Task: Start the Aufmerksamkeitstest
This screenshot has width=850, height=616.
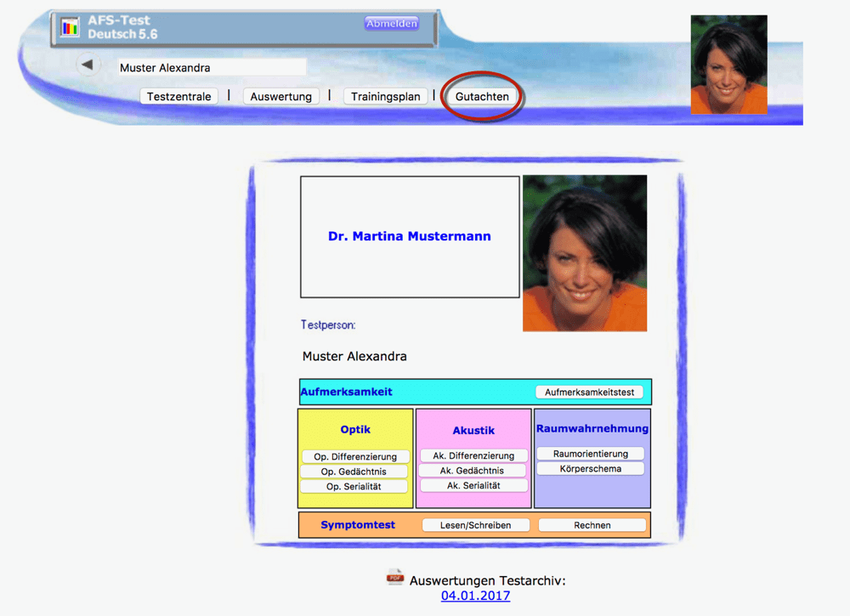Action: pos(589,392)
